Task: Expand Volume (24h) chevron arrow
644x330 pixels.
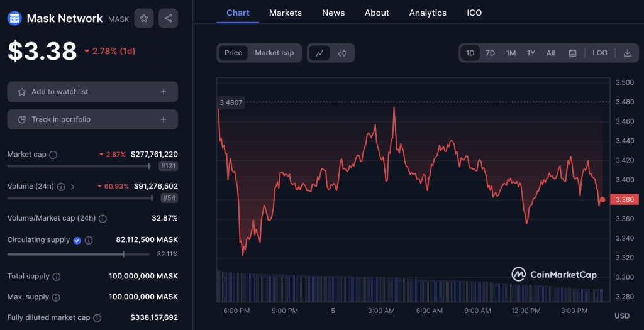Action: click(x=73, y=187)
